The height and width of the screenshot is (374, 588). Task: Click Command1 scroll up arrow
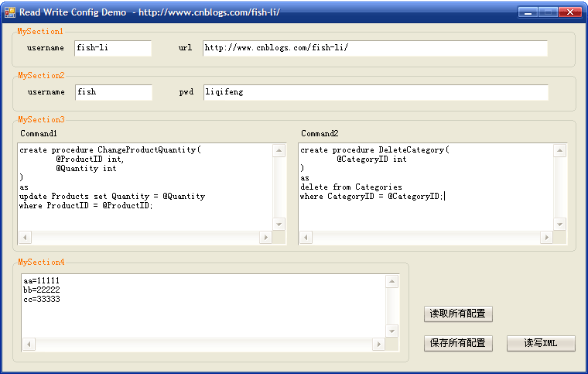(279, 151)
